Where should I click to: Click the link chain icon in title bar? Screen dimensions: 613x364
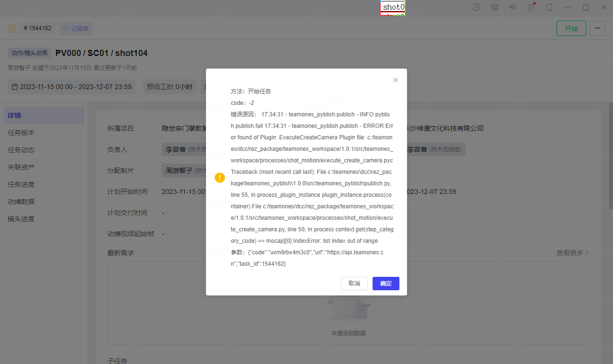513,7
